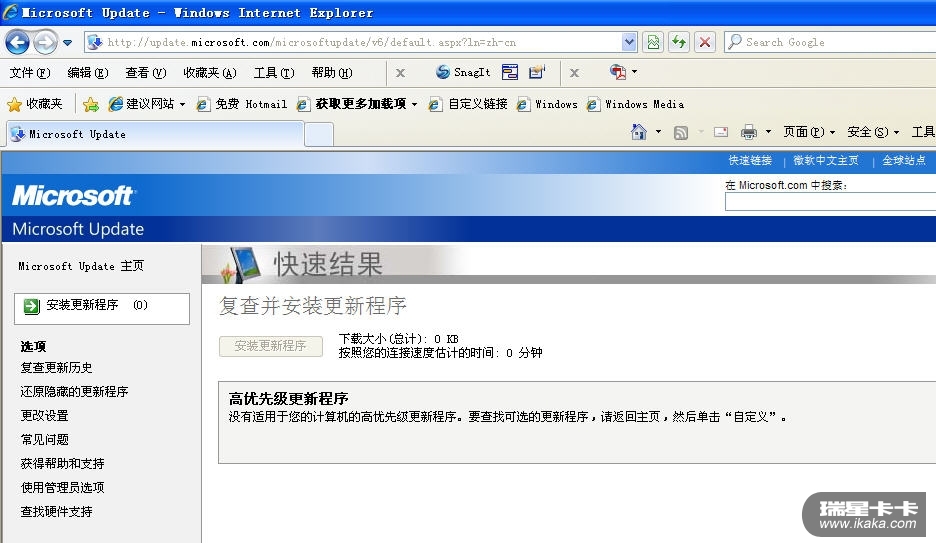
Task: Open the 文件(F) menu
Action: click(x=30, y=73)
